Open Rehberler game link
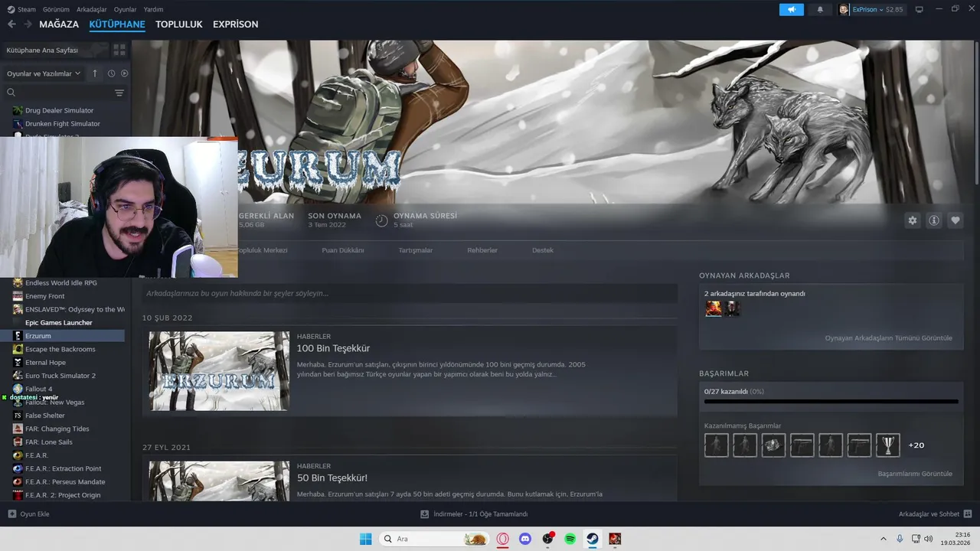This screenshot has width=980, height=551. pos(482,250)
